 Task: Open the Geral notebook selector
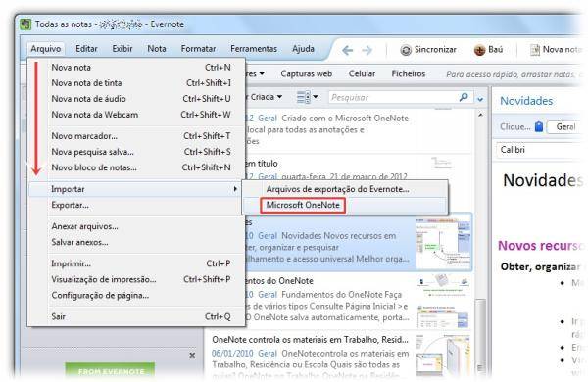(565, 127)
